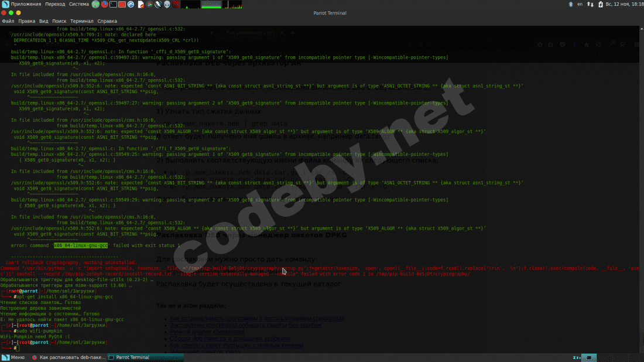Viewport: 644px width, 362px height.
Task: Open the battery status tray icon
Action: point(601,4)
